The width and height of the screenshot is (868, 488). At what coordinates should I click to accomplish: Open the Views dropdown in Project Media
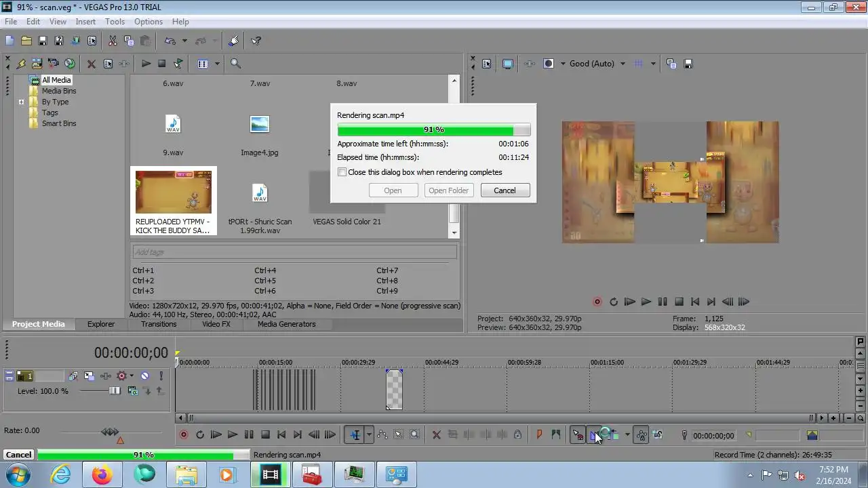point(217,64)
